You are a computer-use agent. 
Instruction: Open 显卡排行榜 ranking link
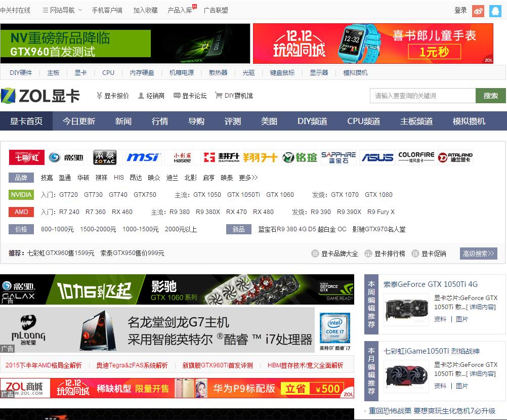pyautogui.click(x=385, y=254)
